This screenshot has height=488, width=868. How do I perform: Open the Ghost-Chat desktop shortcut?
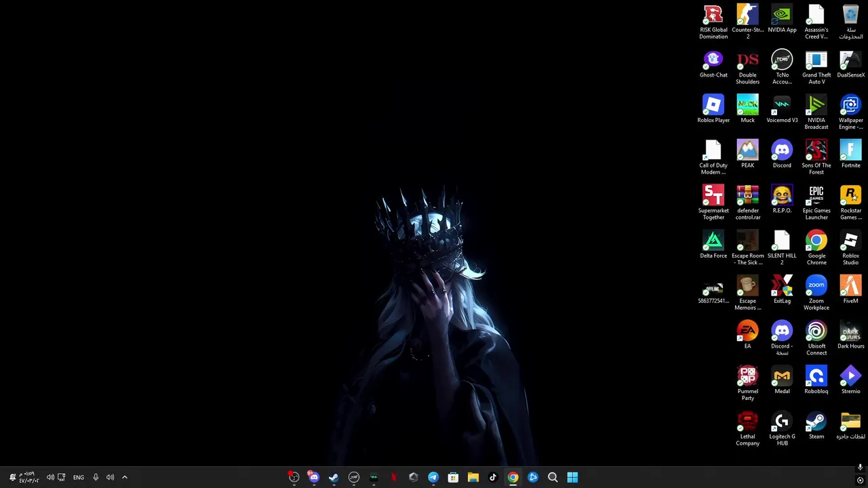click(713, 64)
